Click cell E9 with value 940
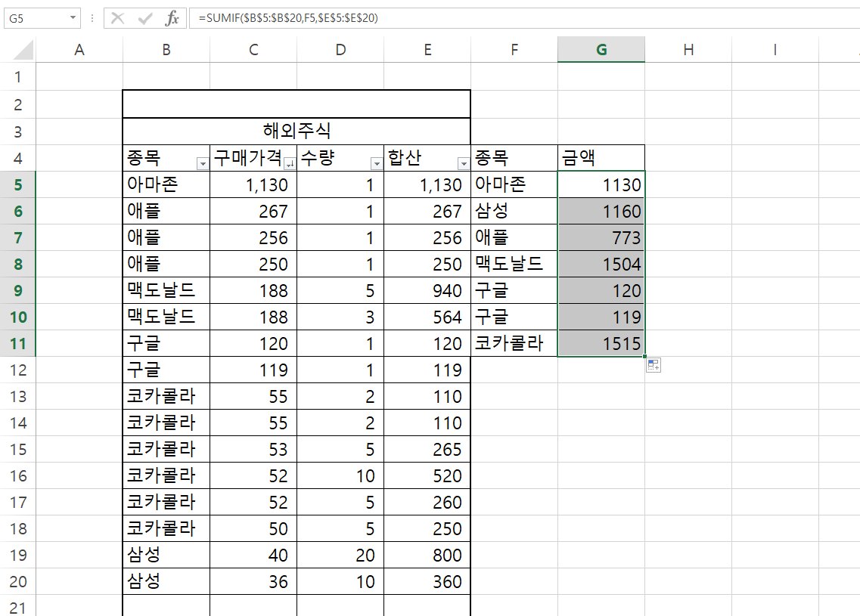860x616 pixels. (427, 290)
